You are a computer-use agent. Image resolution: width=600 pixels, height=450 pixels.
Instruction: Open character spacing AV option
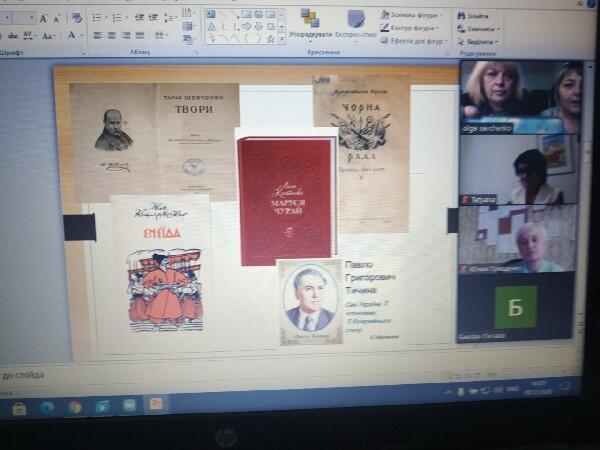tap(28, 36)
